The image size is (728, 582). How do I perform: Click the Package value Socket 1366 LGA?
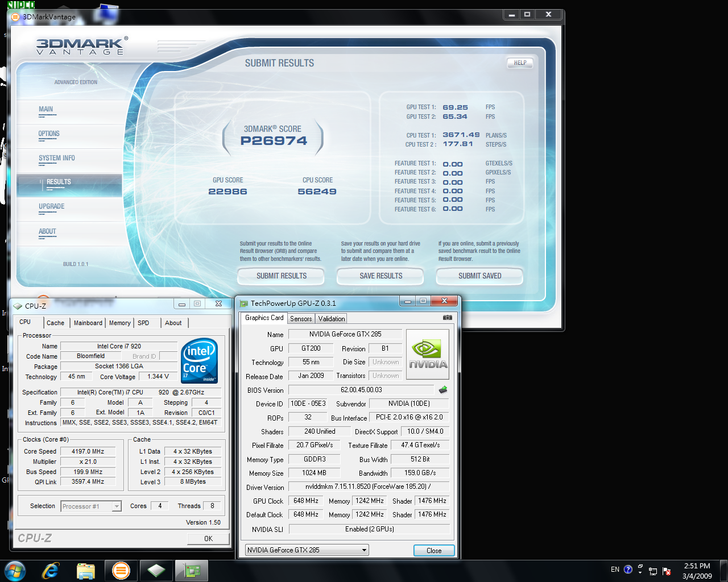click(119, 366)
